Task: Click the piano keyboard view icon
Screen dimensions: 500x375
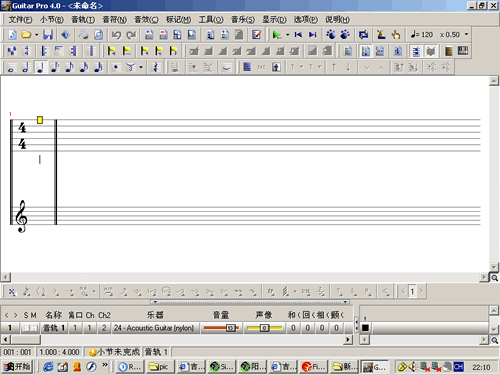Action: point(463,51)
